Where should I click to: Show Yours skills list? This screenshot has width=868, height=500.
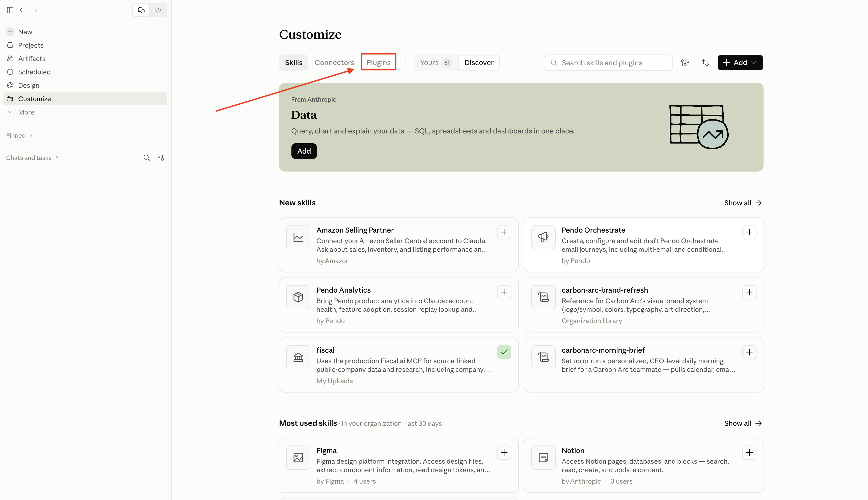(x=436, y=63)
